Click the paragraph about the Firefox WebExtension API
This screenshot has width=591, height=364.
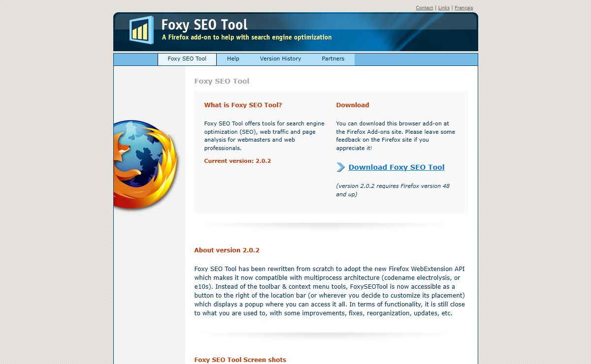(x=329, y=291)
